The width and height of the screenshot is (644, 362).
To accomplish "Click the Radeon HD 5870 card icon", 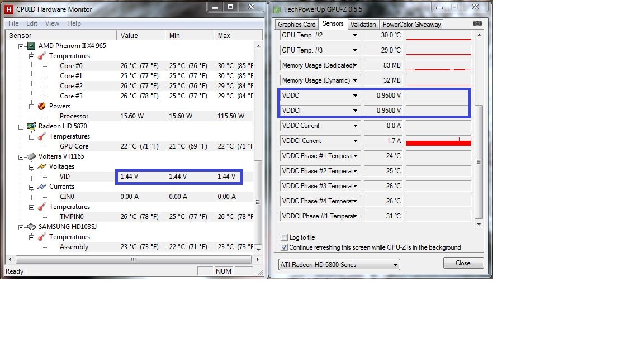I will [x=31, y=126].
